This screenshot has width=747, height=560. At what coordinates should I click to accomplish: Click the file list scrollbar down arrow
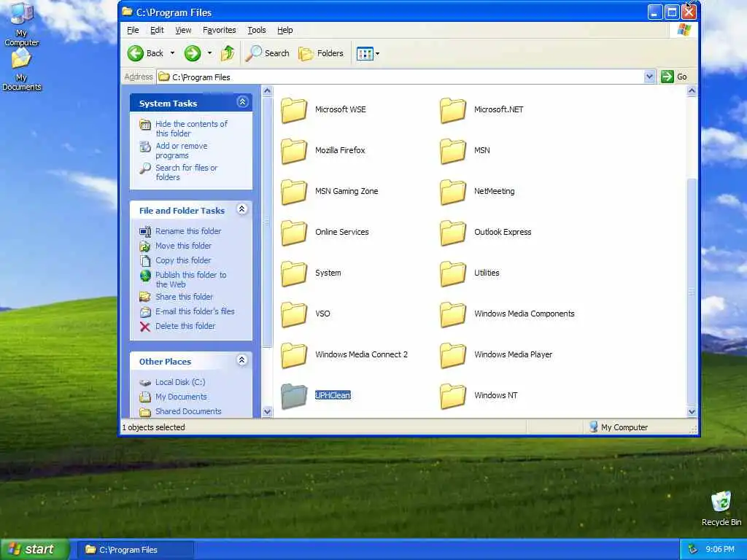click(x=692, y=411)
